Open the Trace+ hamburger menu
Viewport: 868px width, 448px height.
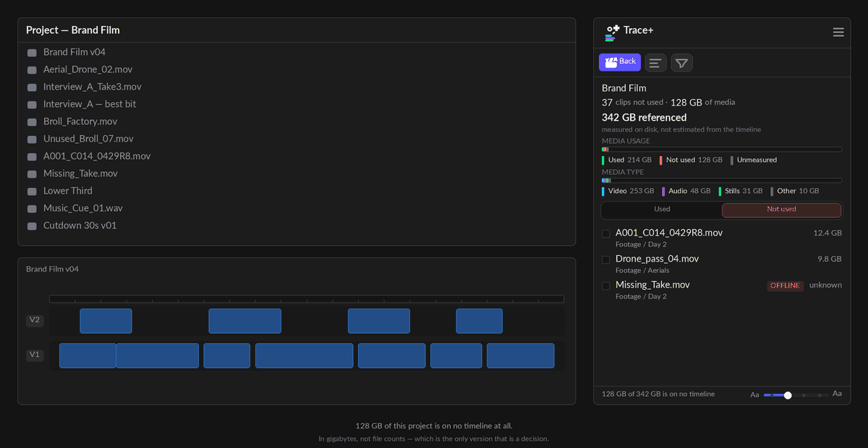838,32
